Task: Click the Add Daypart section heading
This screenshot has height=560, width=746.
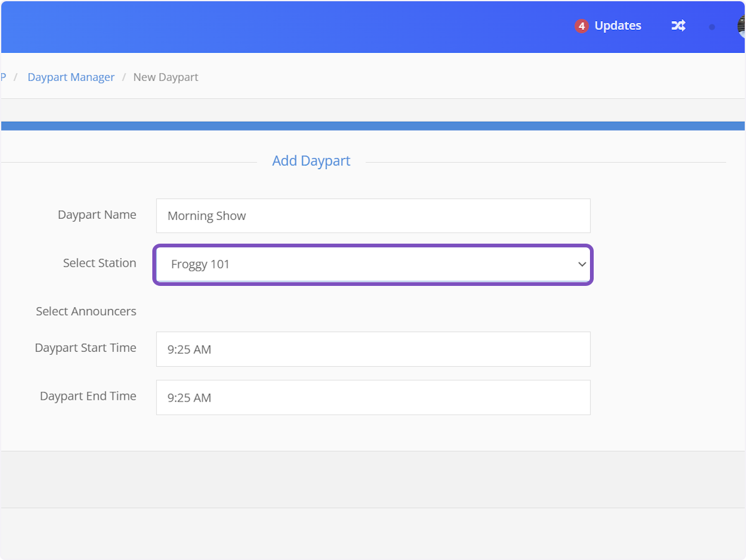Action: pos(311,161)
